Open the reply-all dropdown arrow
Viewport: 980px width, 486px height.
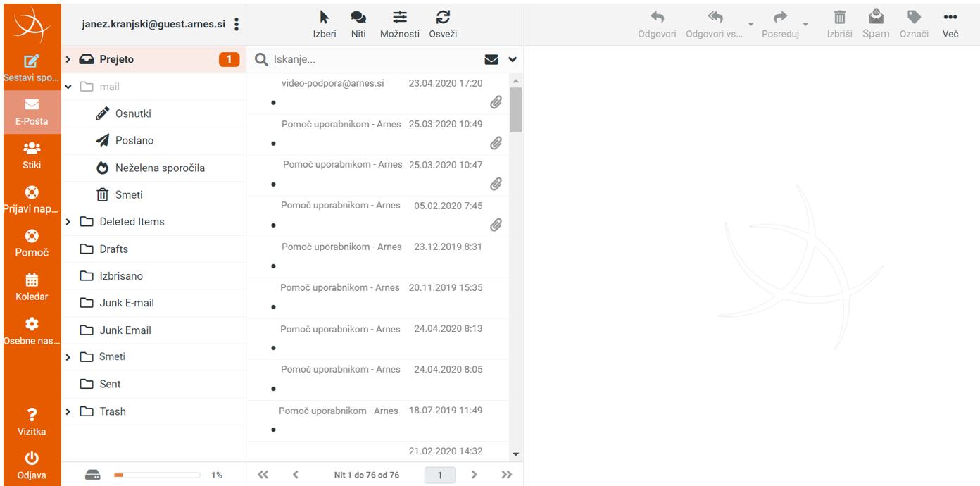750,25
